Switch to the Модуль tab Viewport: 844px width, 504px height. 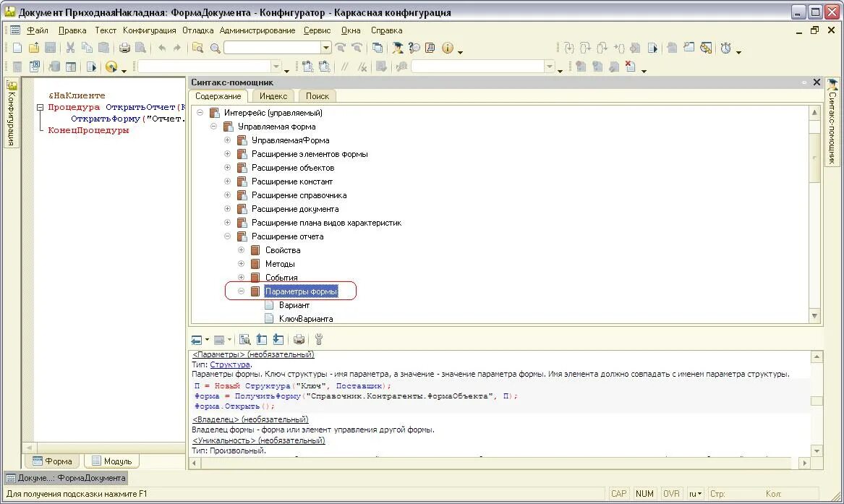coord(111,461)
